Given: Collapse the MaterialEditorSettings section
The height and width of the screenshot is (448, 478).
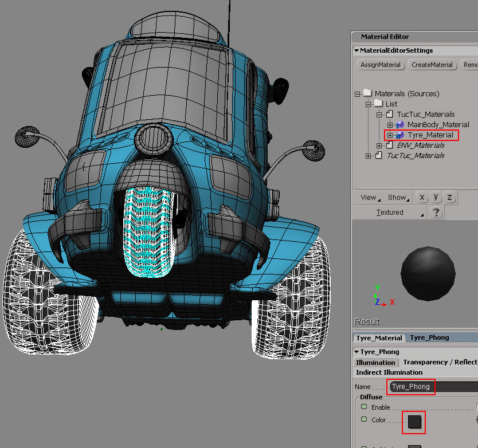Looking at the screenshot, I should click(x=356, y=50).
